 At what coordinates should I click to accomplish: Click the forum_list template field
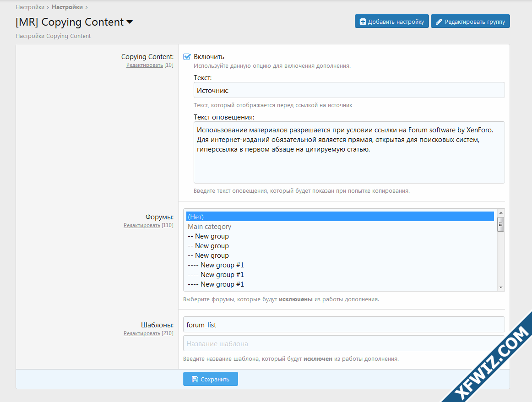[344, 325]
